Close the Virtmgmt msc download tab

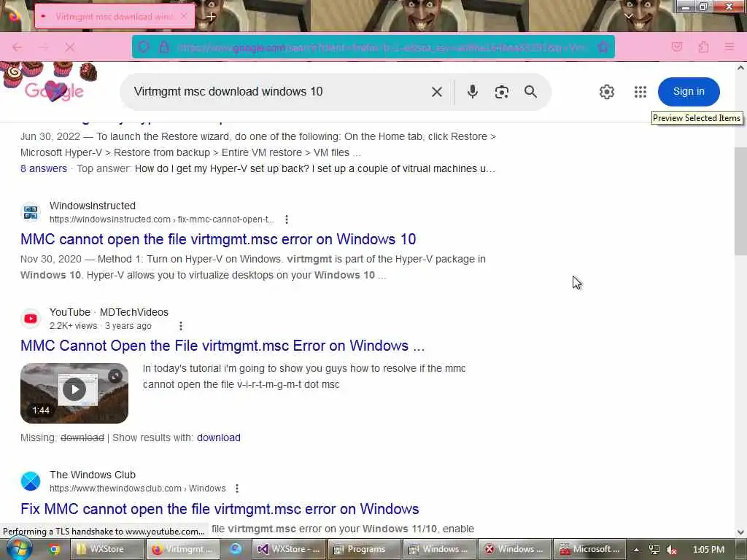[184, 16]
